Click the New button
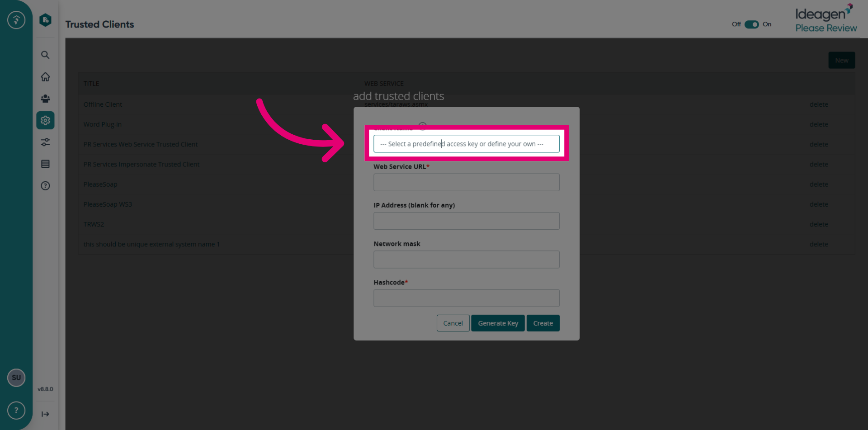The image size is (868, 430). click(841, 60)
